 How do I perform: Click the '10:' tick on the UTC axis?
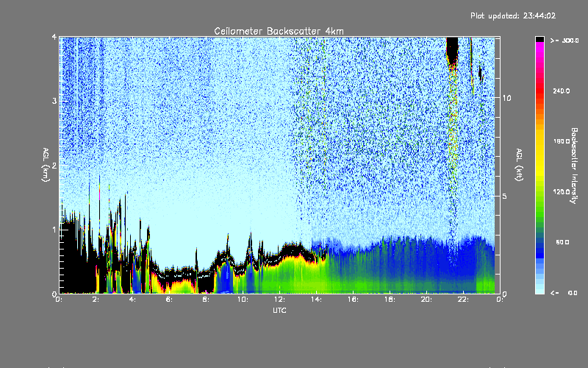click(x=243, y=300)
